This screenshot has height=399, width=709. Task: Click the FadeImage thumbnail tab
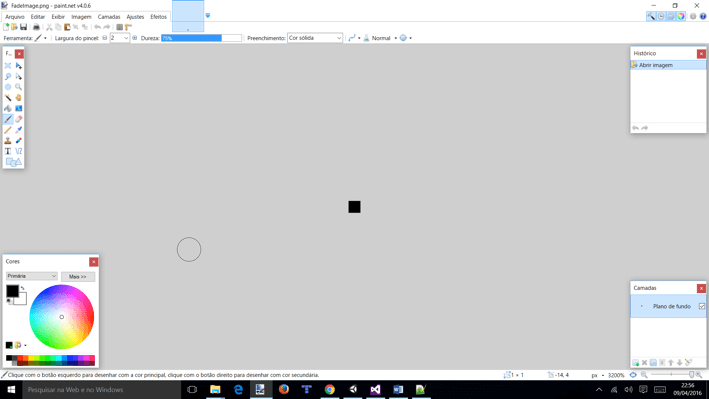188,16
